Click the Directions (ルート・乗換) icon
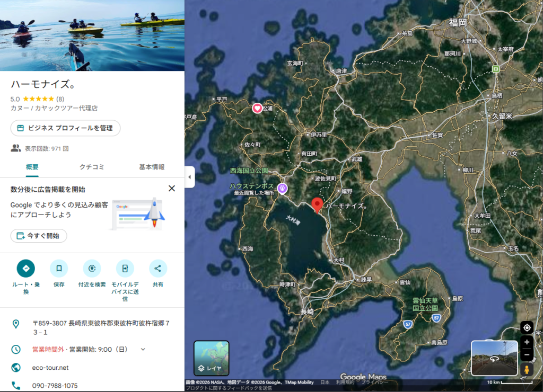543x392 pixels. pyautogui.click(x=25, y=269)
